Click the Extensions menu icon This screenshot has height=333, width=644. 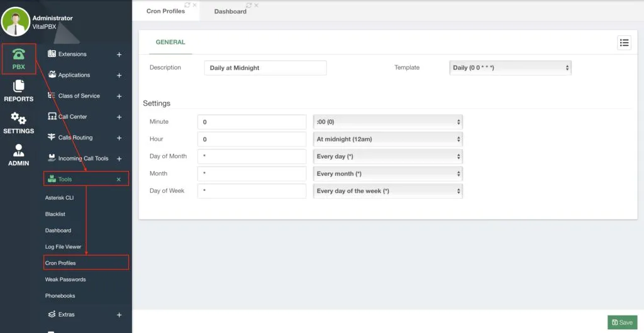coord(52,54)
